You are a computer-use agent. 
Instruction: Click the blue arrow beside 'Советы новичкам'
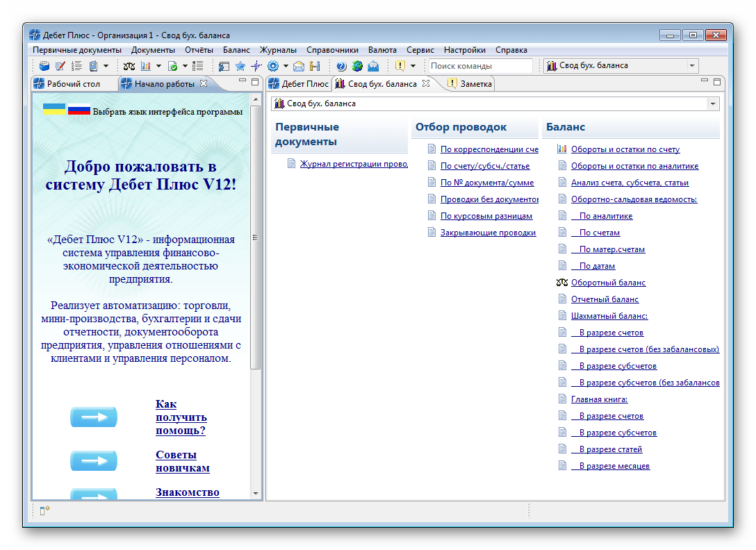(94, 461)
